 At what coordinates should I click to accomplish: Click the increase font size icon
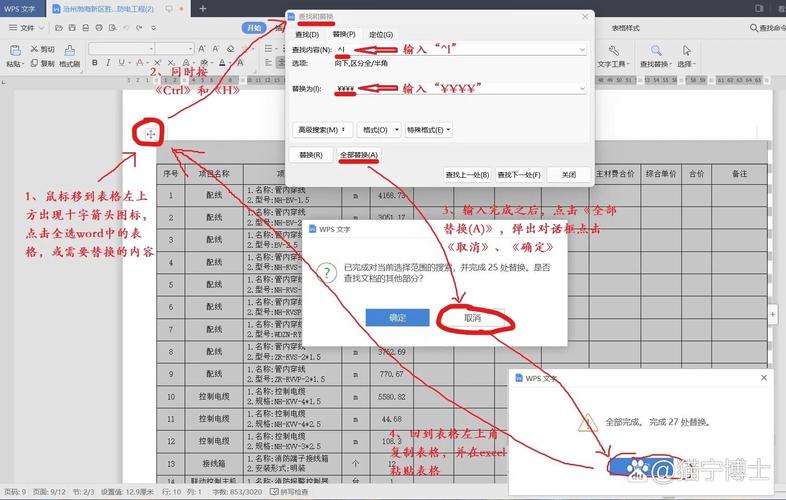202,49
